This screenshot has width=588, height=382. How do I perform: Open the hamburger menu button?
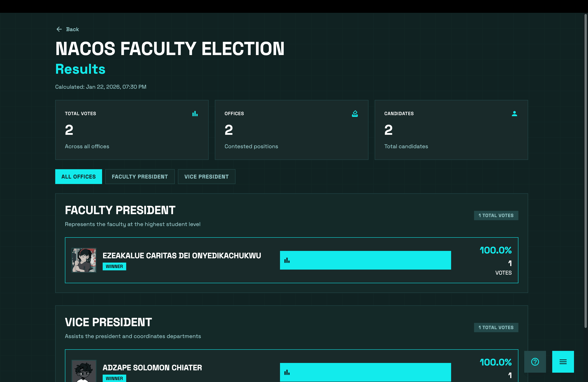(563, 362)
